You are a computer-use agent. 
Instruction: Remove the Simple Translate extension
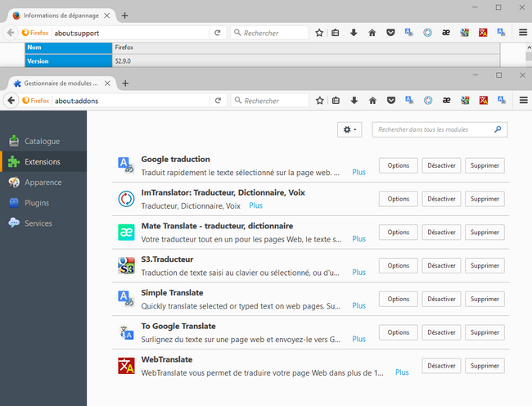click(485, 299)
